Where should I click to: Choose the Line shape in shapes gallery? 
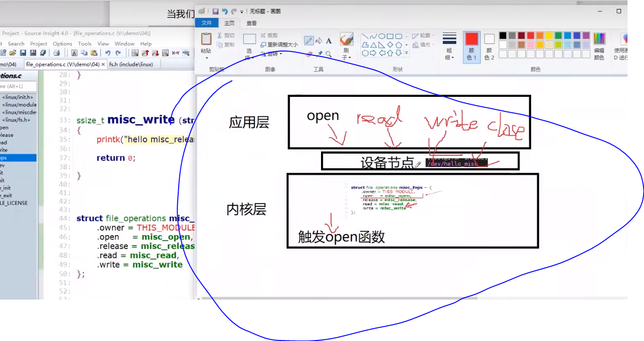coord(365,36)
